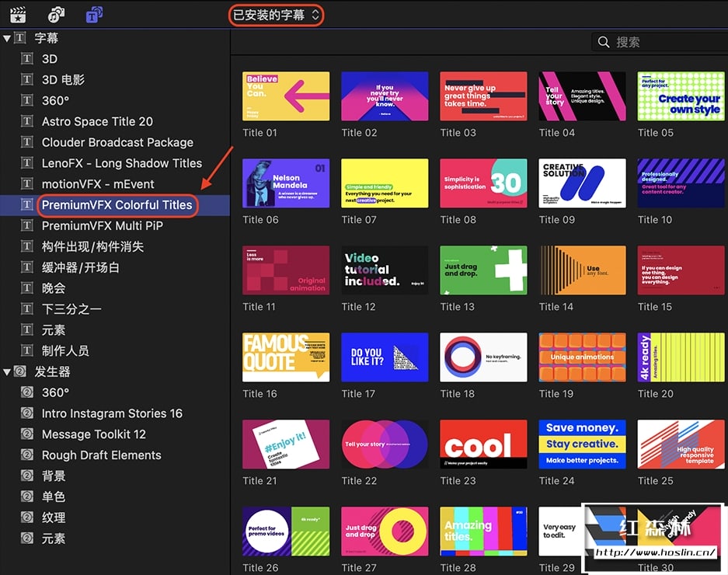This screenshot has height=575, width=728.
Task: Open the Photos and Audio sidebar icon
Action: point(56,15)
